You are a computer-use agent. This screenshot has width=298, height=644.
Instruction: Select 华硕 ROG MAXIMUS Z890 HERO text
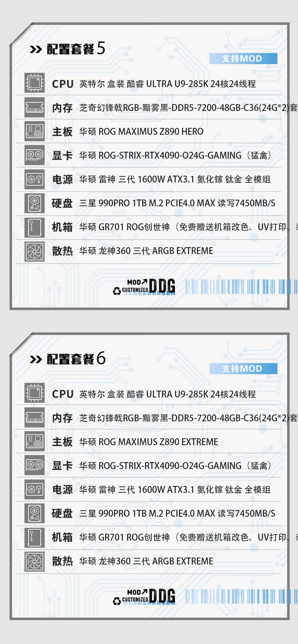point(141,131)
